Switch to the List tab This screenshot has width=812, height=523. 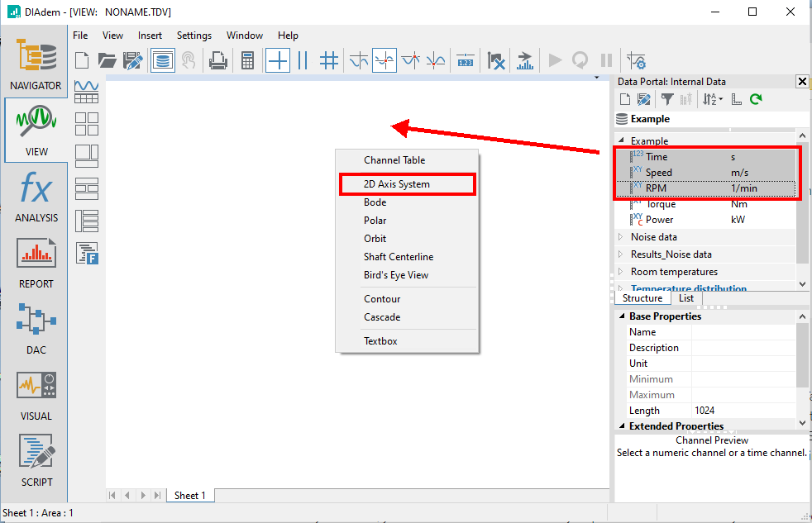point(686,298)
